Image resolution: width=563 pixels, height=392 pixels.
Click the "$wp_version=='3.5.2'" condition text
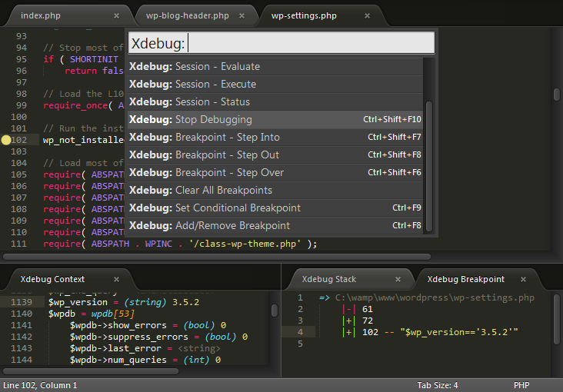(x=459, y=332)
